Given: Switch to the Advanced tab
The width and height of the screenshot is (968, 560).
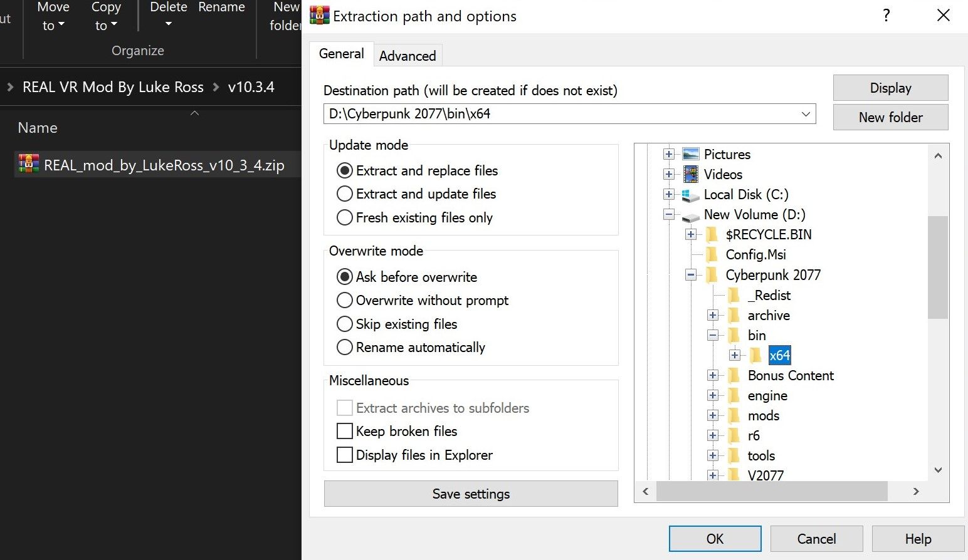Looking at the screenshot, I should (408, 56).
